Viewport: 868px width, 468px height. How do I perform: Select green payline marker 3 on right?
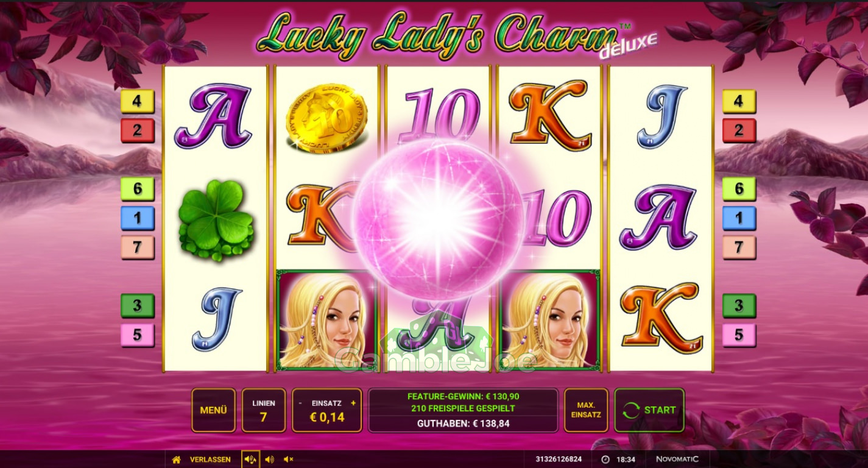(739, 306)
